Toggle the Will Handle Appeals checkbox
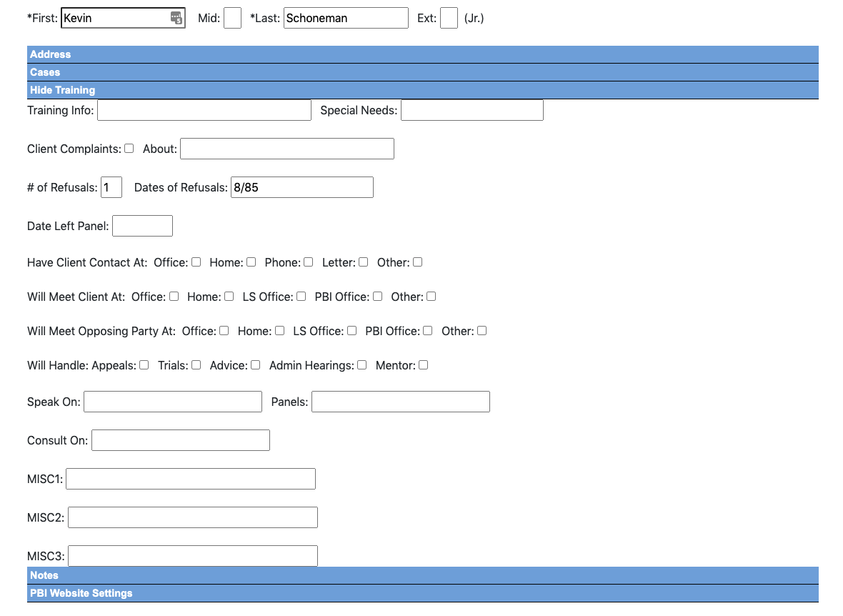This screenshot has height=616, width=843. [x=144, y=365]
